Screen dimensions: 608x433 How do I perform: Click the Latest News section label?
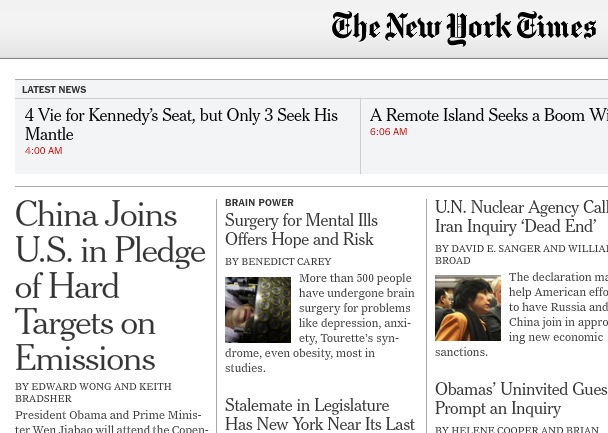[x=54, y=90]
